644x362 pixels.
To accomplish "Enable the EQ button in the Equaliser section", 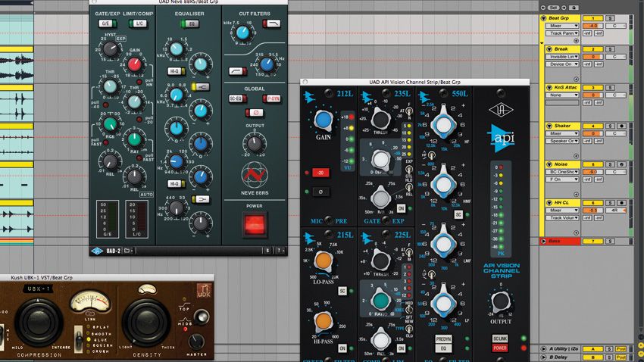I will (190, 23).
